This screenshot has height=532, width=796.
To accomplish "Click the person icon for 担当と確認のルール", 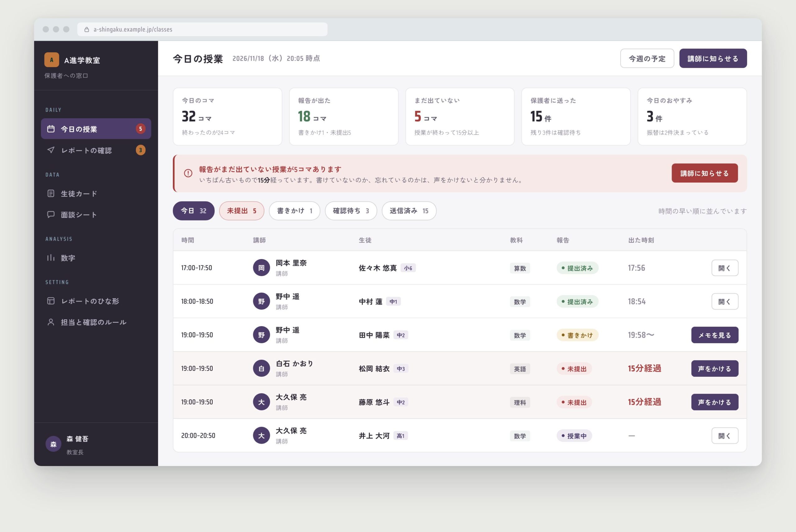I will pos(51,322).
